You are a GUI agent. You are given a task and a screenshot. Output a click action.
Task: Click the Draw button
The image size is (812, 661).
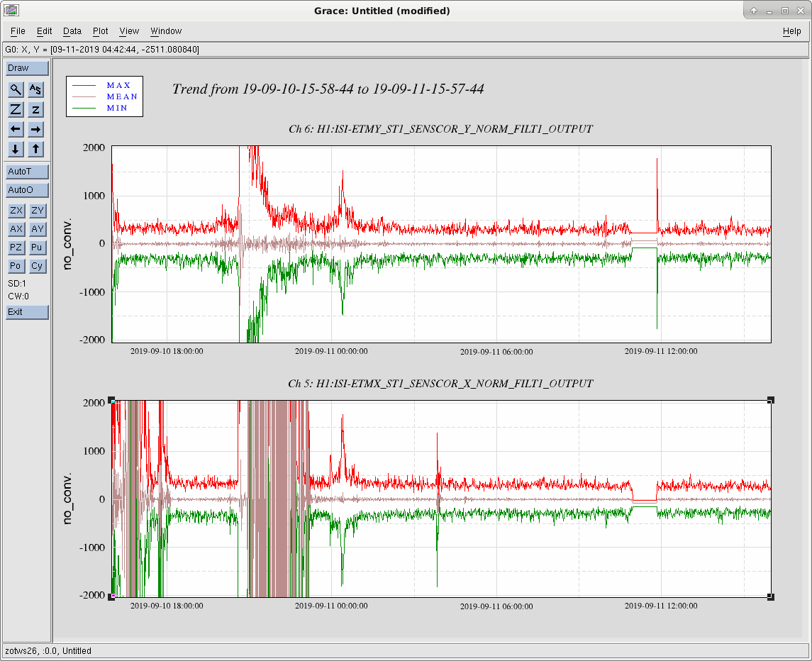pyautogui.click(x=27, y=68)
